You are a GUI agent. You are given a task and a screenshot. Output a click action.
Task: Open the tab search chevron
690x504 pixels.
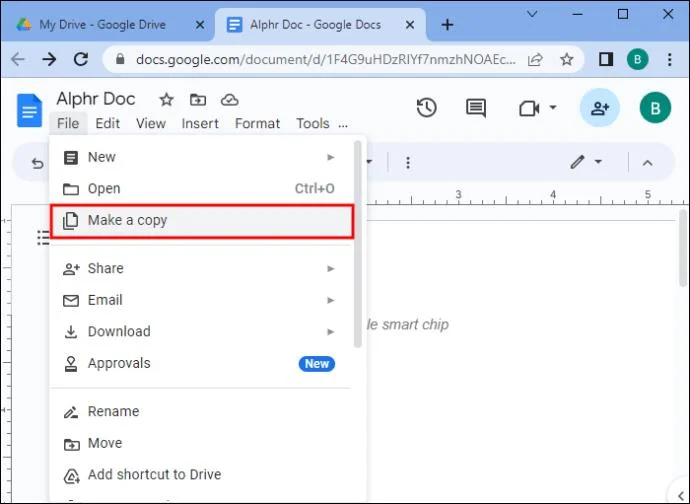click(532, 14)
